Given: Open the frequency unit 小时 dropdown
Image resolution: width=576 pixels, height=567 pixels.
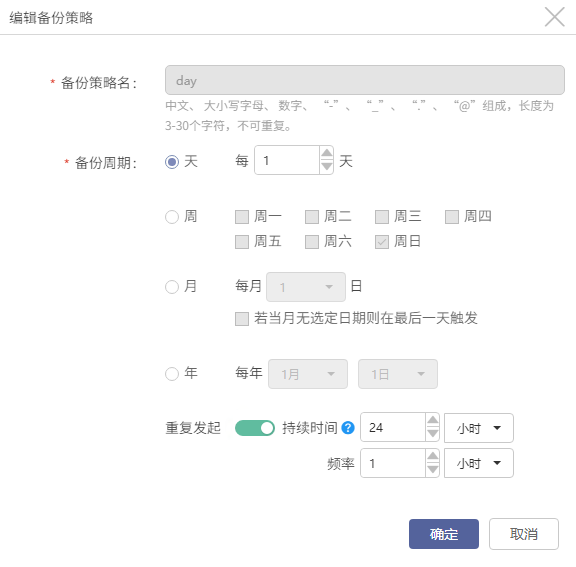Looking at the screenshot, I should pyautogui.click(x=478, y=463).
